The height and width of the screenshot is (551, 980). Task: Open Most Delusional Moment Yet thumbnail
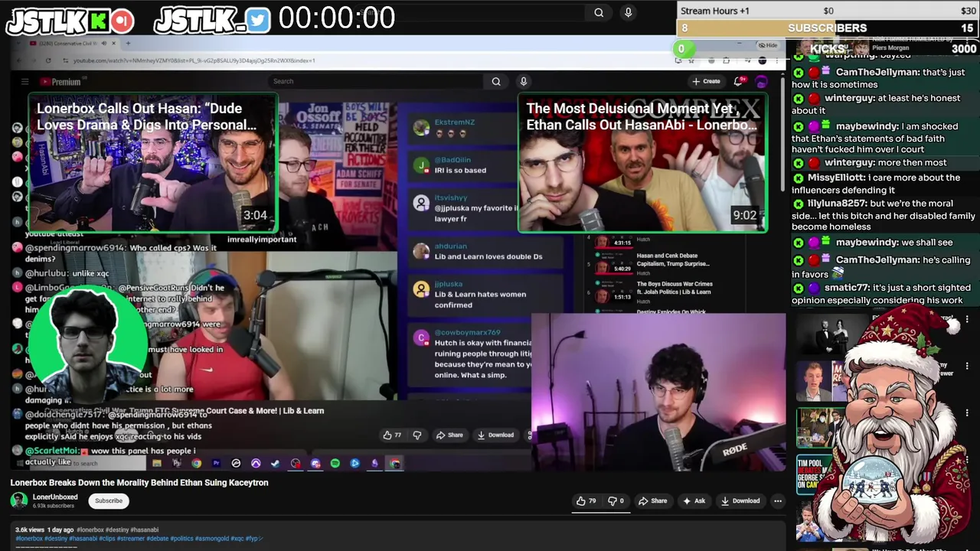(x=642, y=162)
